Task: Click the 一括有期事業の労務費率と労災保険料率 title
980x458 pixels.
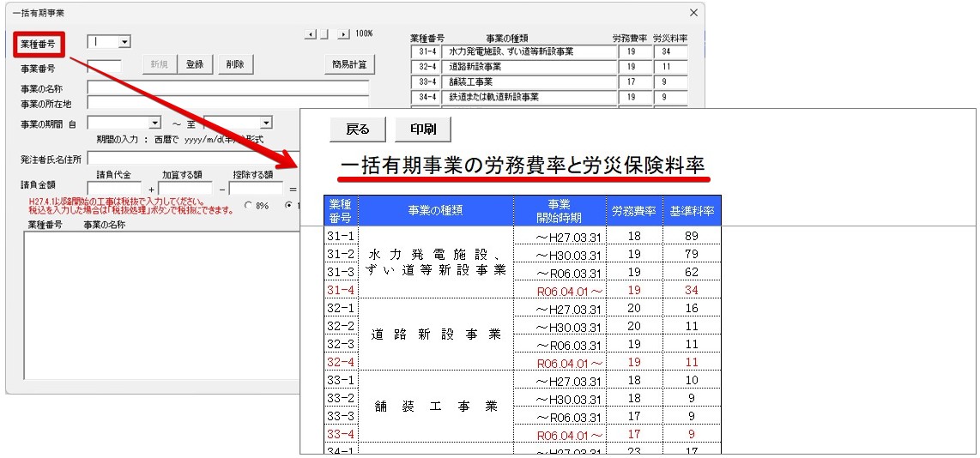Action: (522, 165)
